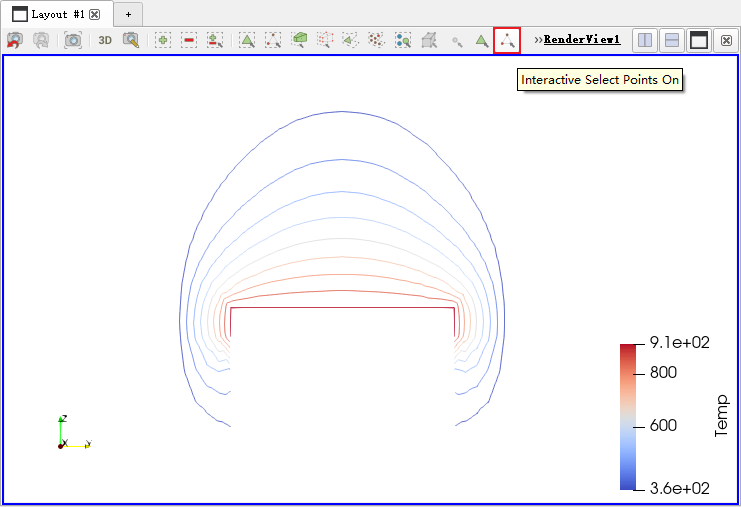Screen dimensions: 741x507
Task: Click the adjust camera magnifier icon
Action: pyautogui.click(x=131, y=40)
